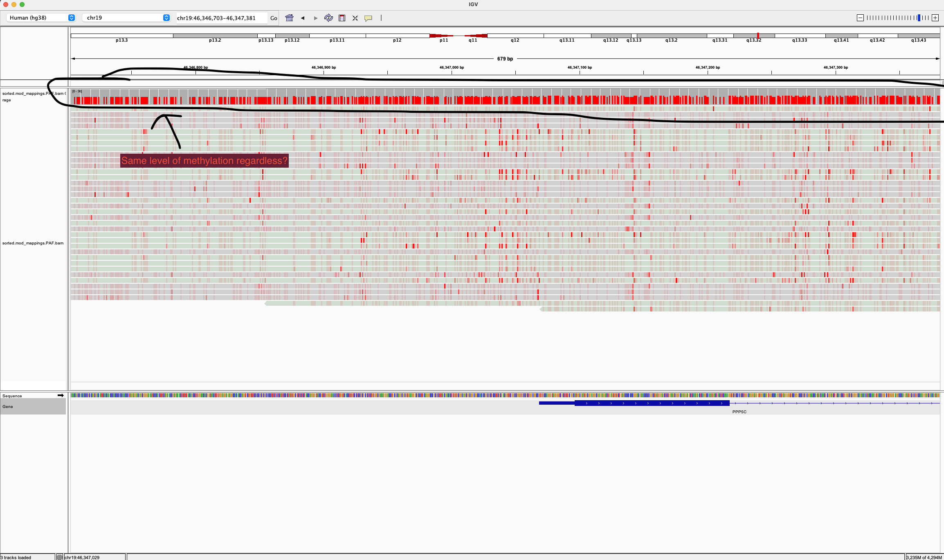Screen dimensions: 944x560
Task: Open the popup text behavior icon
Action: point(368,18)
